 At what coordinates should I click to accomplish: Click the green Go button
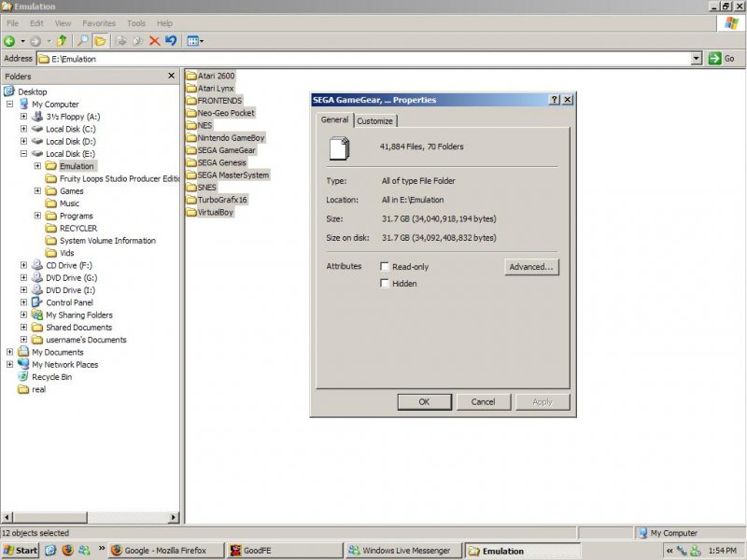pos(721,59)
